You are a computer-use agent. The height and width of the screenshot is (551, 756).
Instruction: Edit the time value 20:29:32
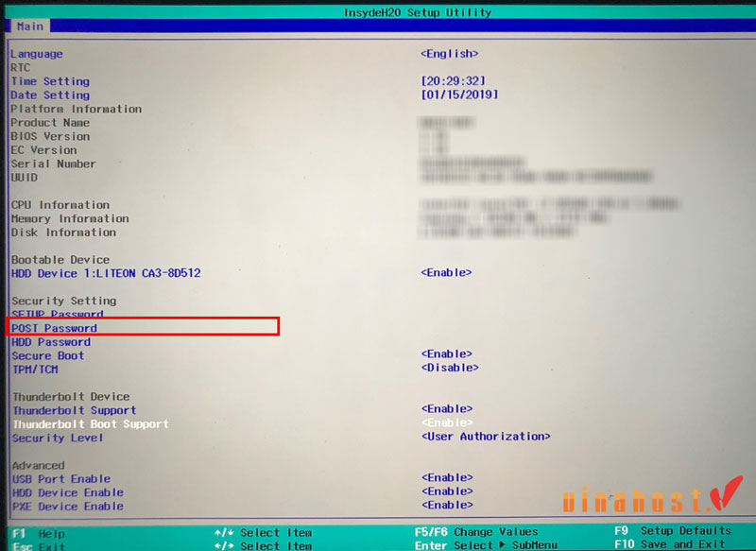click(454, 81)
